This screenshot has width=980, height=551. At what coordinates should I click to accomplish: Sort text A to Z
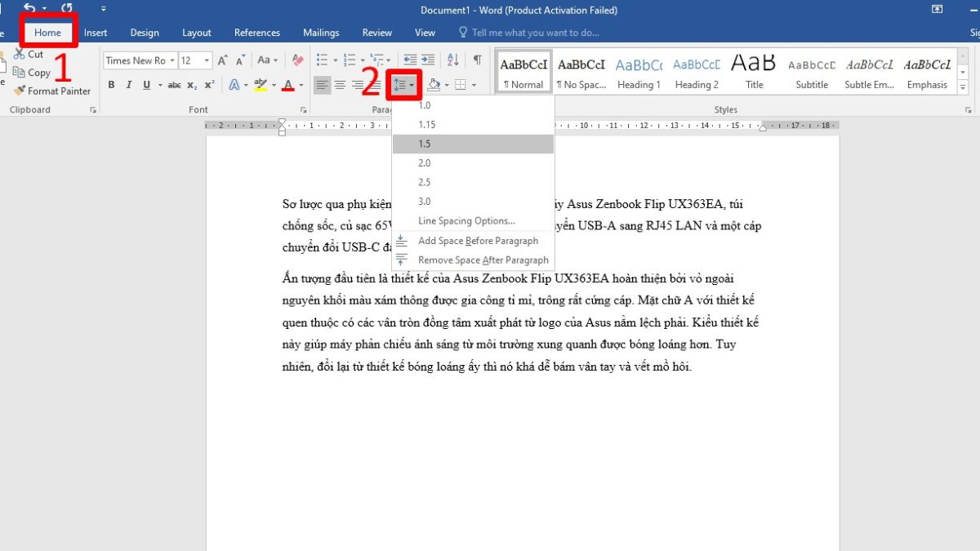click(452, 60)
